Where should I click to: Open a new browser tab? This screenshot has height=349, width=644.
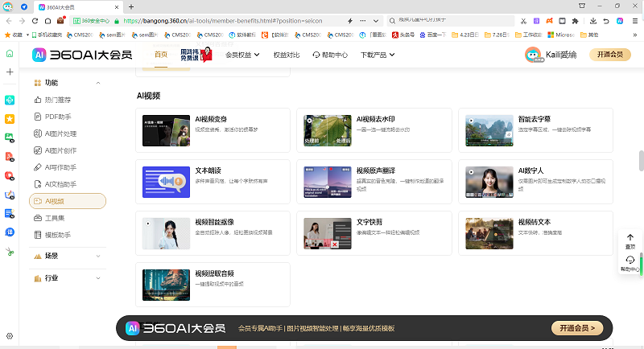coord(131,7)
